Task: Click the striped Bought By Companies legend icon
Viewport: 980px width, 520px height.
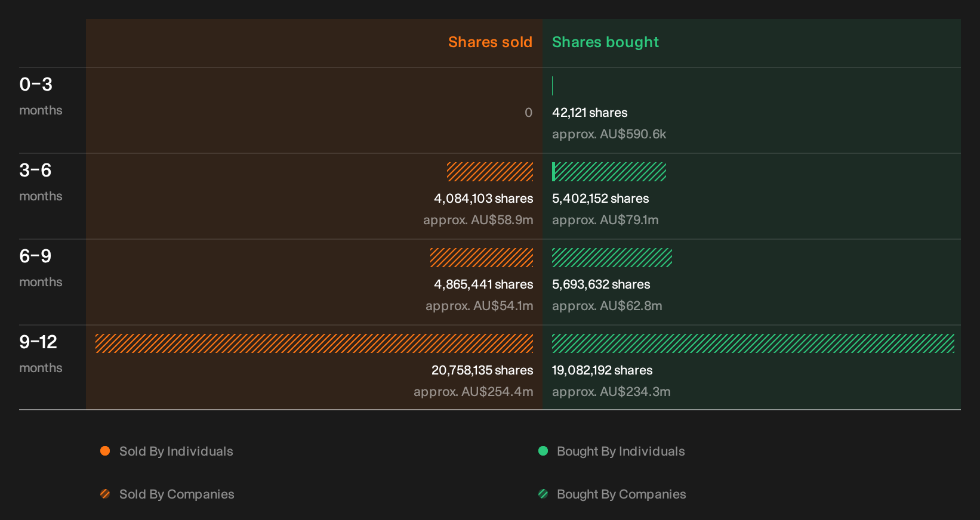Action: (x=543, y=494)
